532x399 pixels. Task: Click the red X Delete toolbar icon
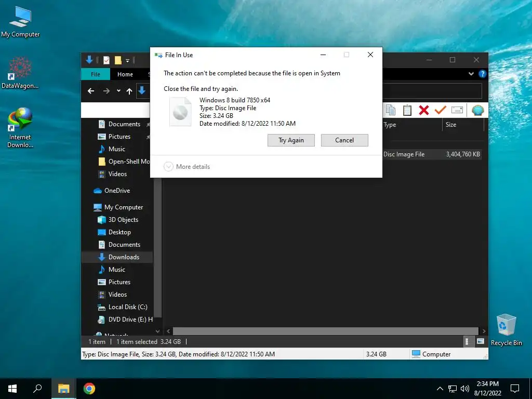point(424,110)
